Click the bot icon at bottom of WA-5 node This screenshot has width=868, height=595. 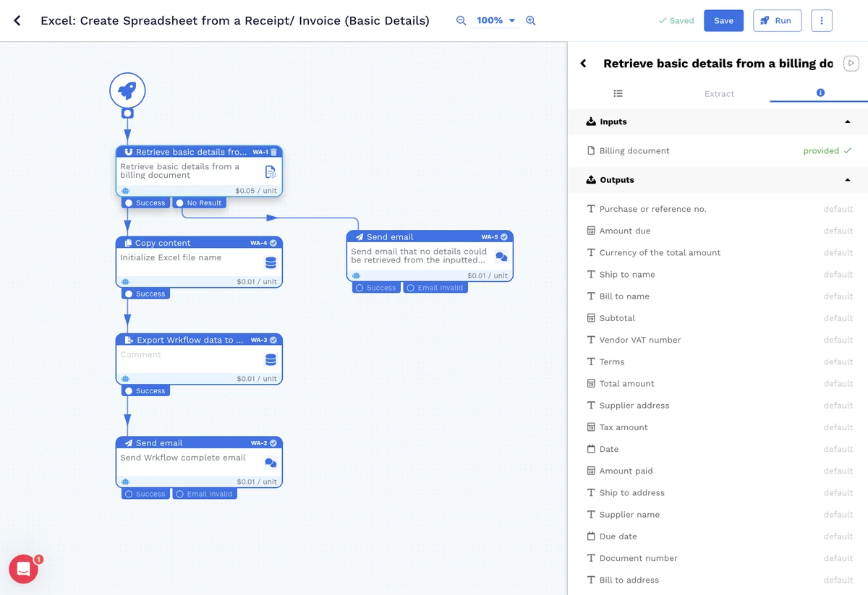[356, 275]
